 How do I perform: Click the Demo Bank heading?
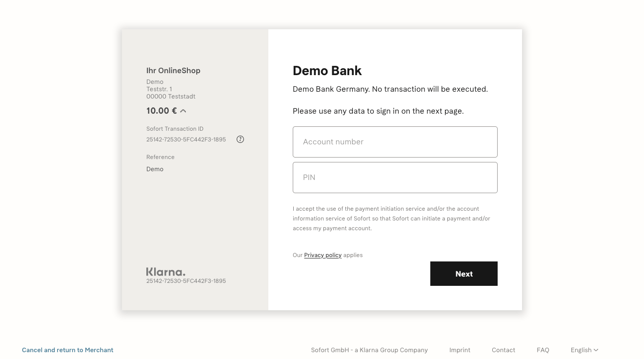coord(327,71)
